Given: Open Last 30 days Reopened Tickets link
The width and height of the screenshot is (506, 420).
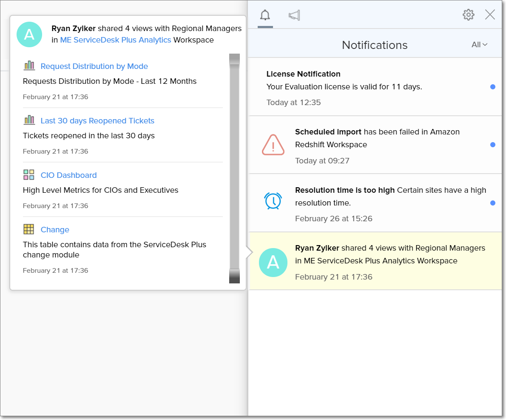Looking at the screenshot, I should 97,121.
